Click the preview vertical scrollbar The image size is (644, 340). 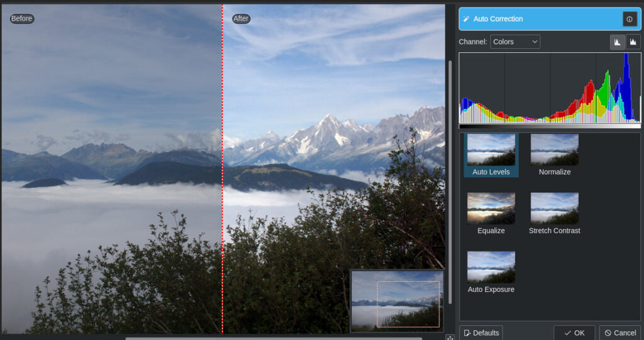[x=450, y=183]
